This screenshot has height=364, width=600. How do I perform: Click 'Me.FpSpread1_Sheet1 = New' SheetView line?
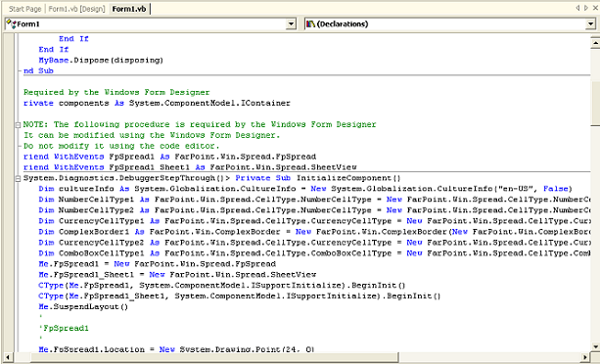click(x=177, y=274)
